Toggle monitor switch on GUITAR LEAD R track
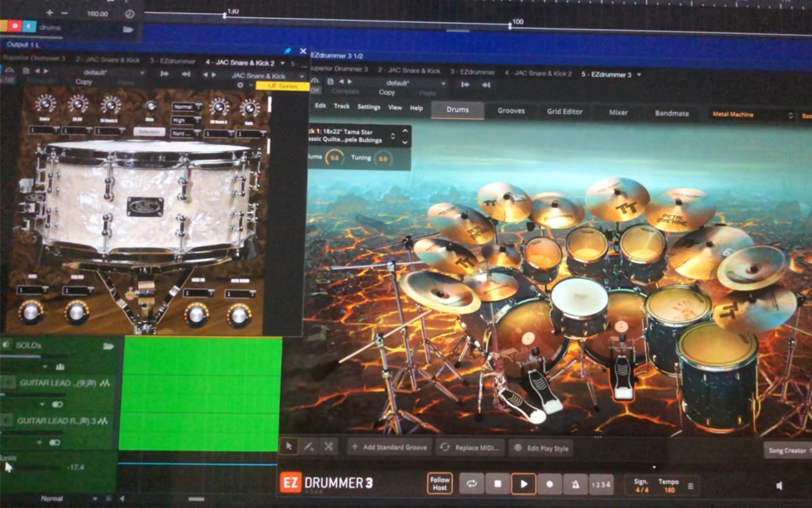 tap(55, 443)
